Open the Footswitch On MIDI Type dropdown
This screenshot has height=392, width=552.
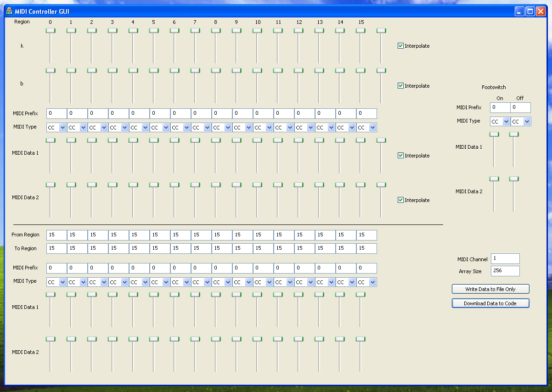506,122
